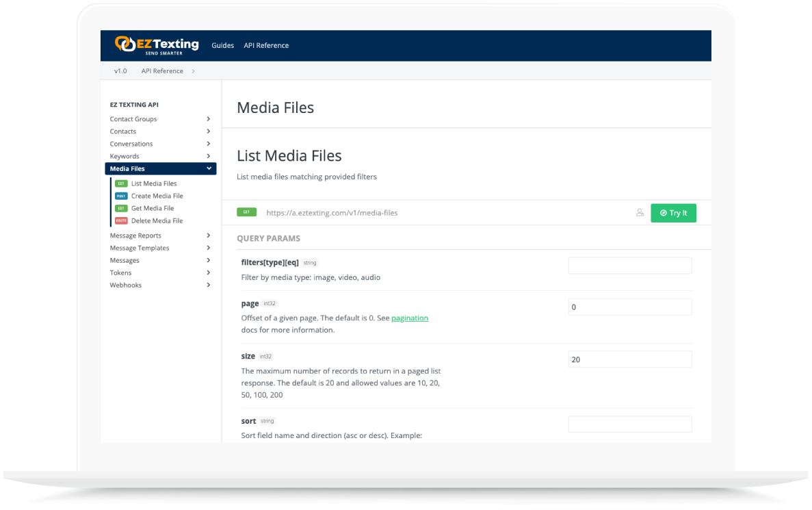812x510 pixels.
Task: Open API Reference in top navigation
Action: (x=266, y=46)
